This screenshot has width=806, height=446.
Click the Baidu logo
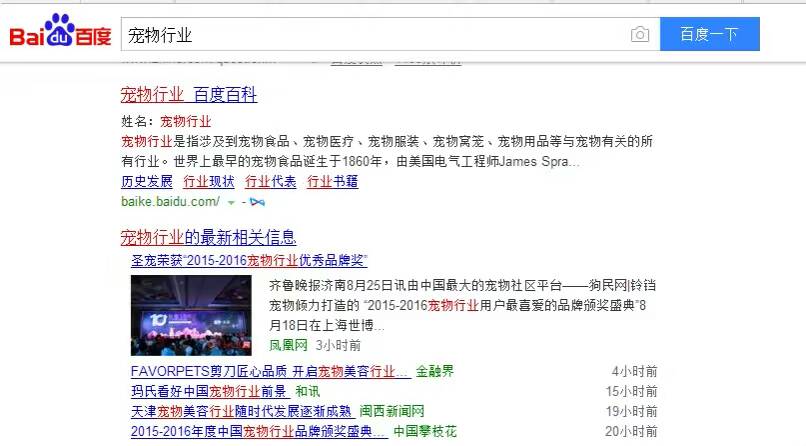click(60, 34)
